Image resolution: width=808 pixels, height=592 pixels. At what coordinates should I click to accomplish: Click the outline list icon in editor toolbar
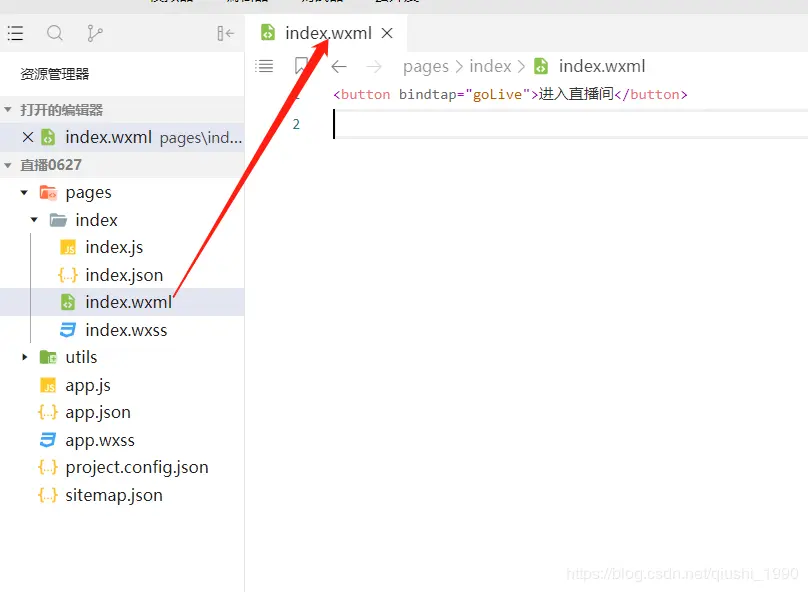click(x=264, y=66)
